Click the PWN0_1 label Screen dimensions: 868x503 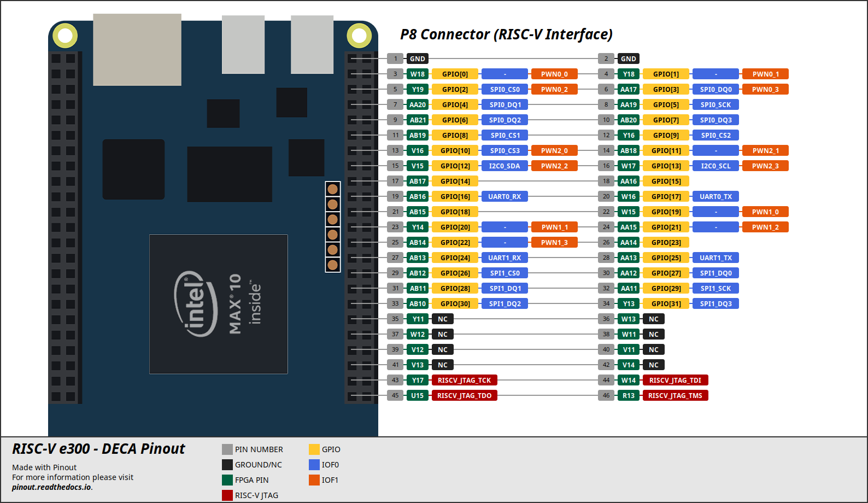coord(765,74)
